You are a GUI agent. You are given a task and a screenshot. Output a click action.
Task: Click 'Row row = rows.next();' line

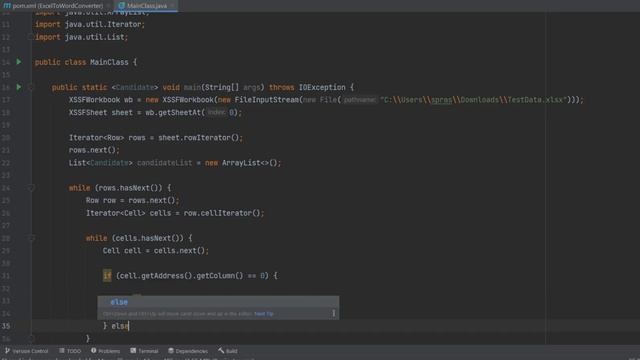132,200
